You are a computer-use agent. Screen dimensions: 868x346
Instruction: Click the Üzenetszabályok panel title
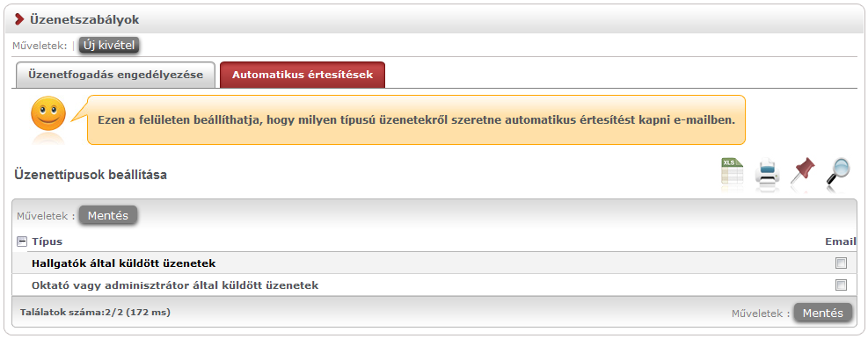(84, 20)
